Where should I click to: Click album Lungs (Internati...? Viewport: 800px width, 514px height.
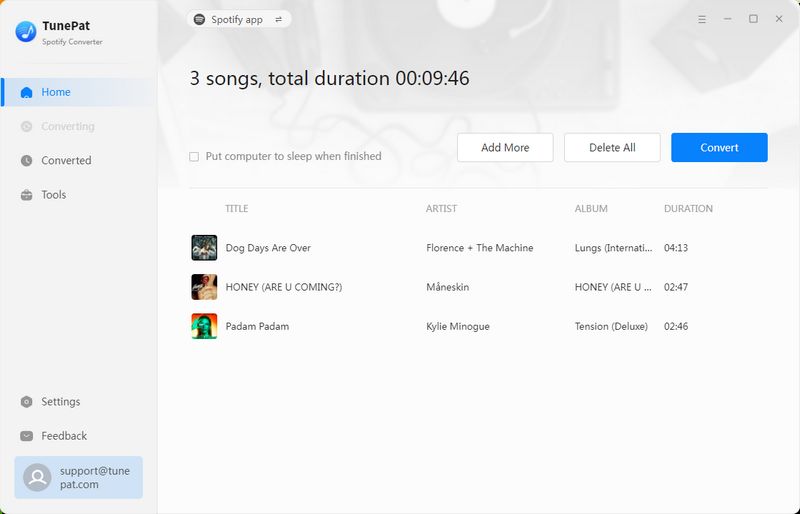tap(613, 248)
